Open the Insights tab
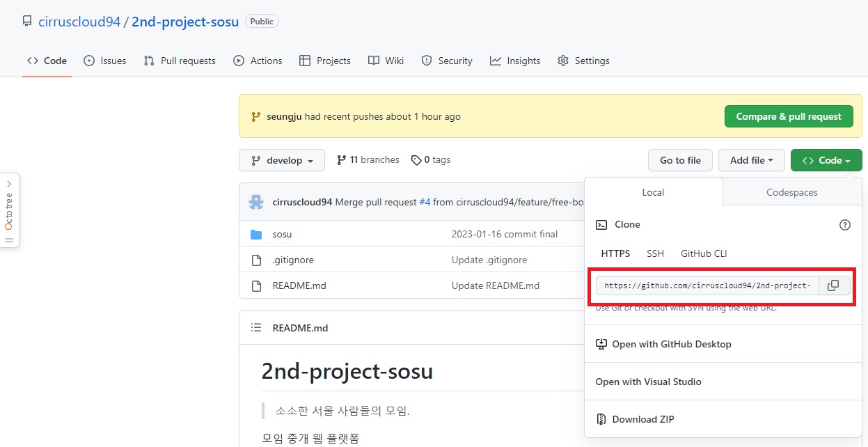This screenshot has height=447, width=868. click(515, 61)
